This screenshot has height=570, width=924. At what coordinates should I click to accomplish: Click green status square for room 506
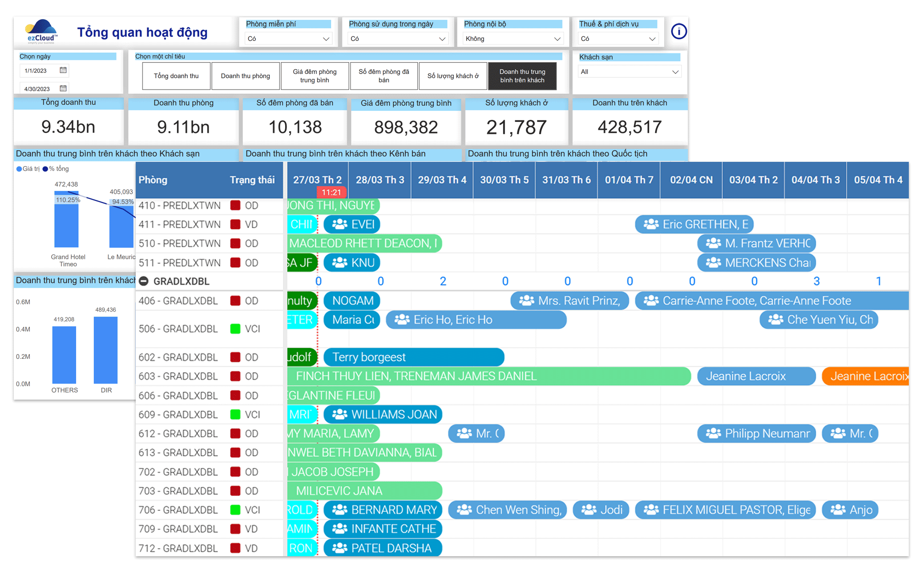click(235, 329)
